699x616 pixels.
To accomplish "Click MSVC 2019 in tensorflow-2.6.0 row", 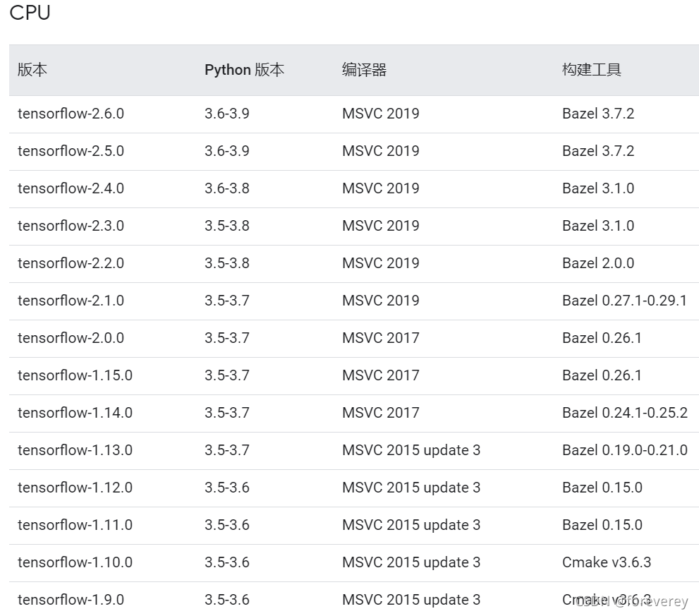I will (x=381, y=114).
